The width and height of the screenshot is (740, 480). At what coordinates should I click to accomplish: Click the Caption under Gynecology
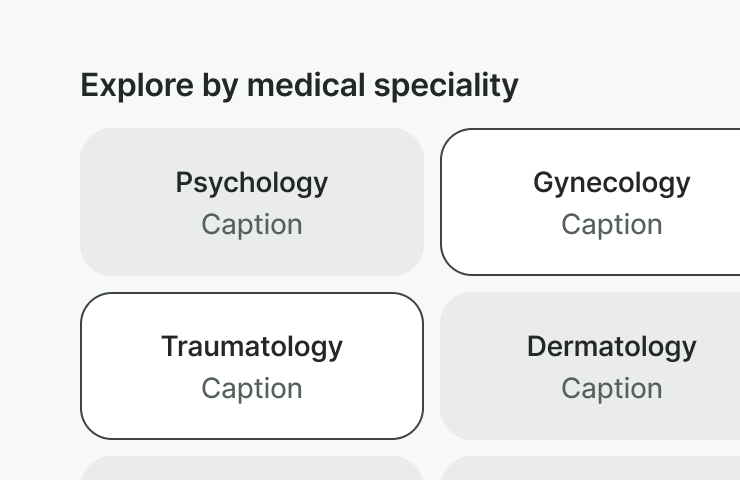[x=611, y=225]
